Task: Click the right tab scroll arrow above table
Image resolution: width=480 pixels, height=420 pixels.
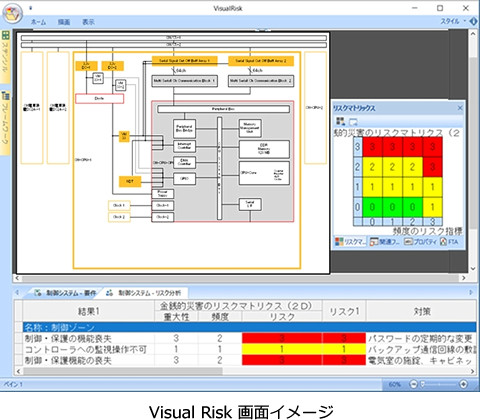Action: click(x=471, y=292)
